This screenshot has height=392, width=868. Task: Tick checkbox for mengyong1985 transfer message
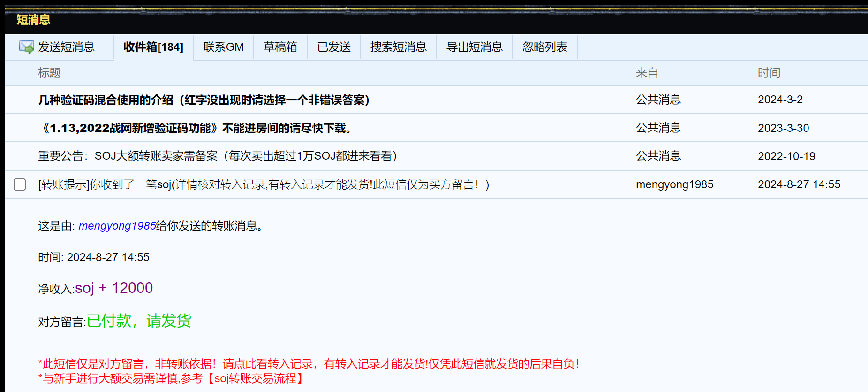[x=20, y=184]
